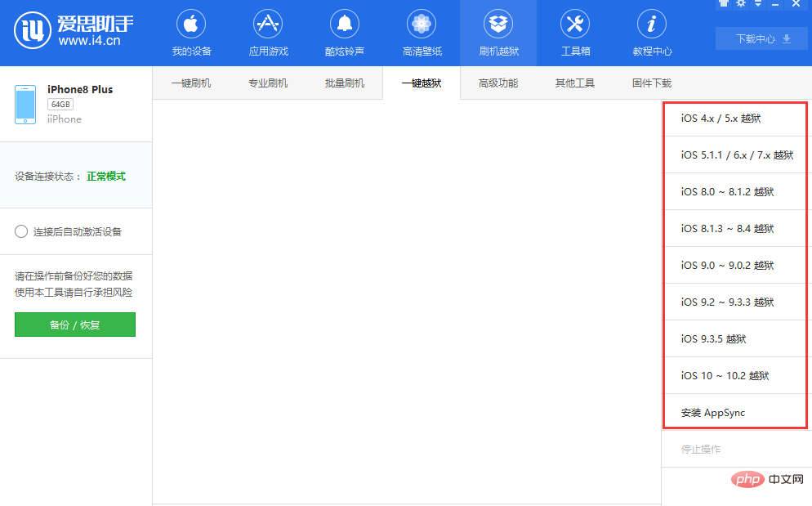Open 下载中心 download center

pos(761,39)
